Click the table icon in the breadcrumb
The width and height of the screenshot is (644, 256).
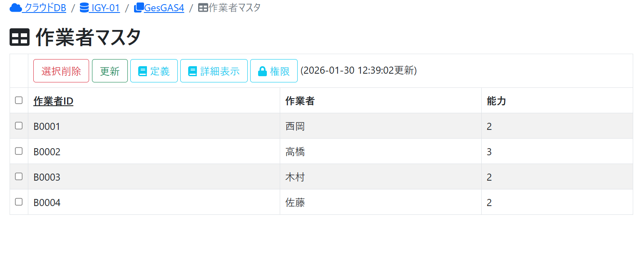(x=203, y=7)
